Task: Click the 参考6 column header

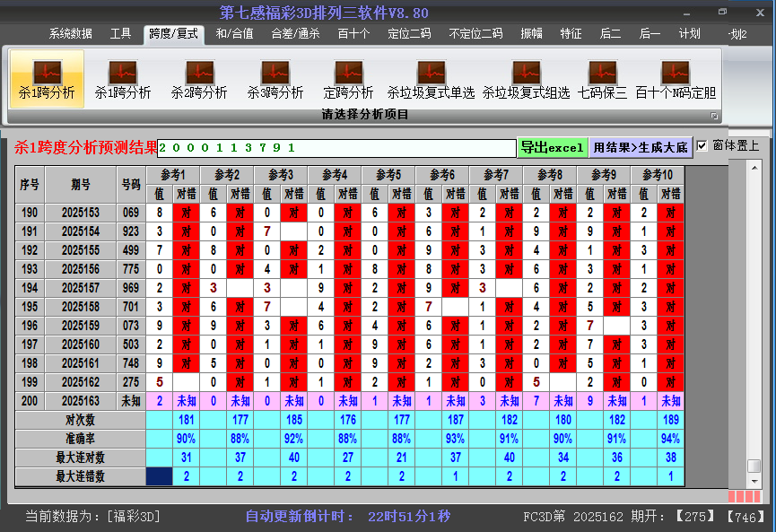Action: [442, 175]
